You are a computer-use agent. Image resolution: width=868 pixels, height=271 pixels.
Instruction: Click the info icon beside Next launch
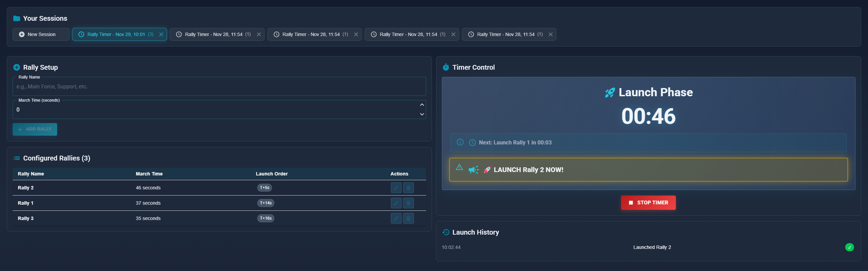tap(460, 142)
